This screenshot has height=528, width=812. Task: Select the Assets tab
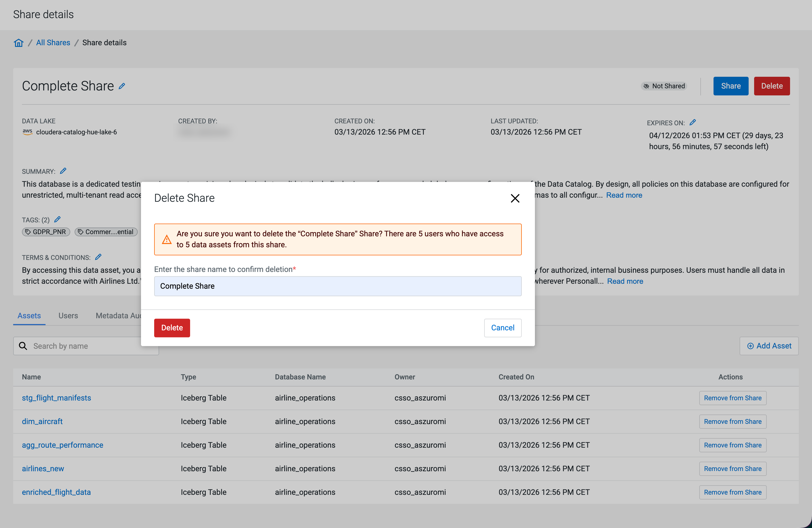[x=29, y=316]
